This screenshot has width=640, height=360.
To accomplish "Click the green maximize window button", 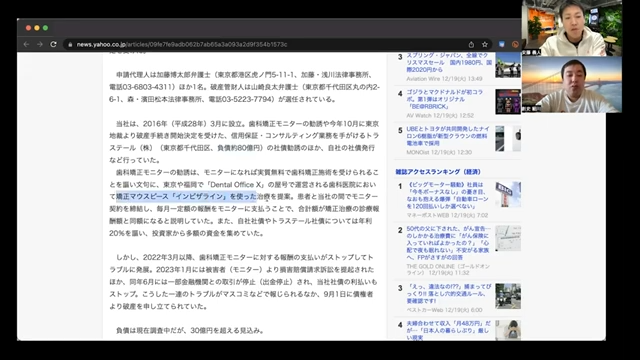I will (x=45, y=28).
